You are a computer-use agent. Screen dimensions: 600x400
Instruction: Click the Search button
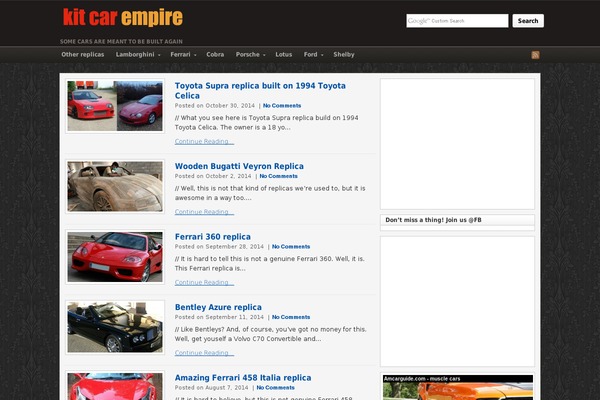[528, 21]
